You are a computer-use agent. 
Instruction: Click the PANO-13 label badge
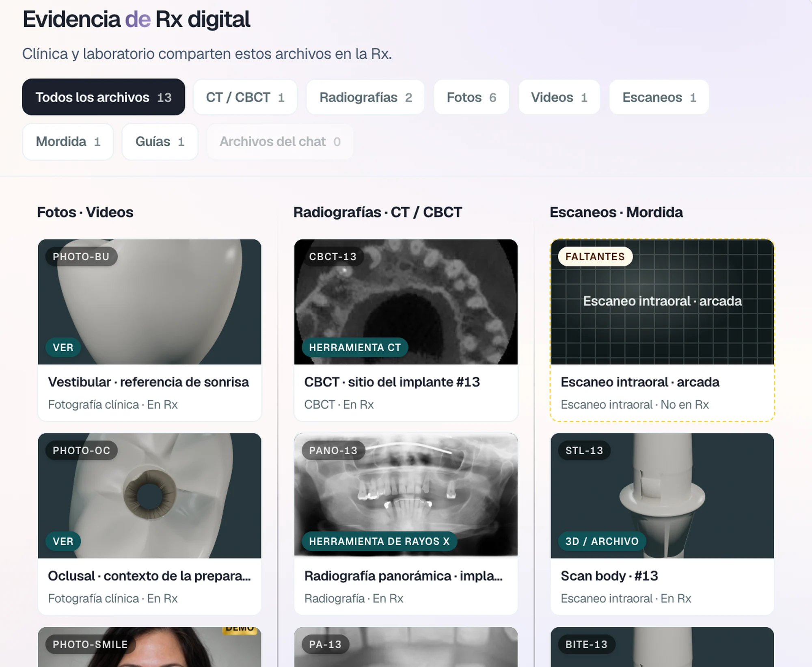tap(333, 451)
